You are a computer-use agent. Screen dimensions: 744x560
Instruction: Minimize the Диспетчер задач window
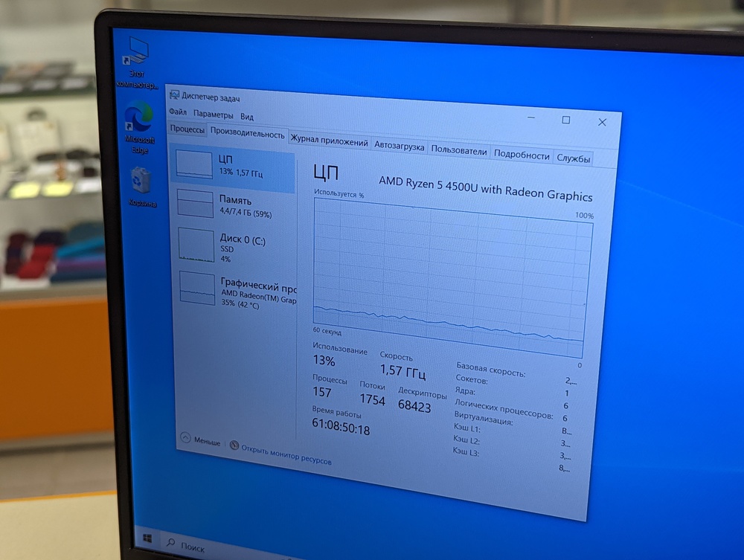(x=531, y=117)
